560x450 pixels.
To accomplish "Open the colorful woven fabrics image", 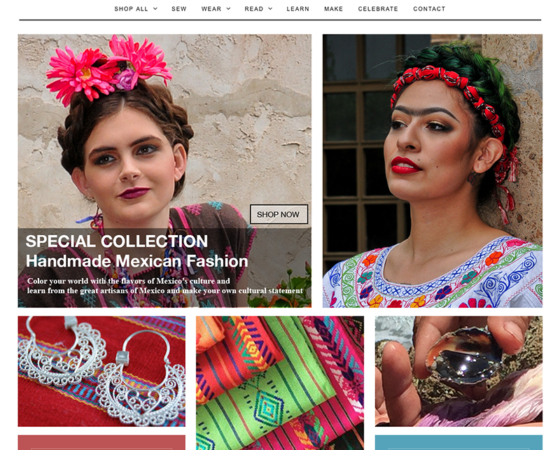I will click(280, 383).
